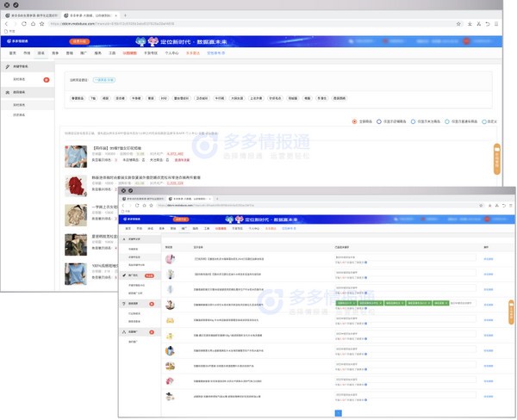Click the first green keyword tag in table

pyautogui.click(x=346, y=303)
